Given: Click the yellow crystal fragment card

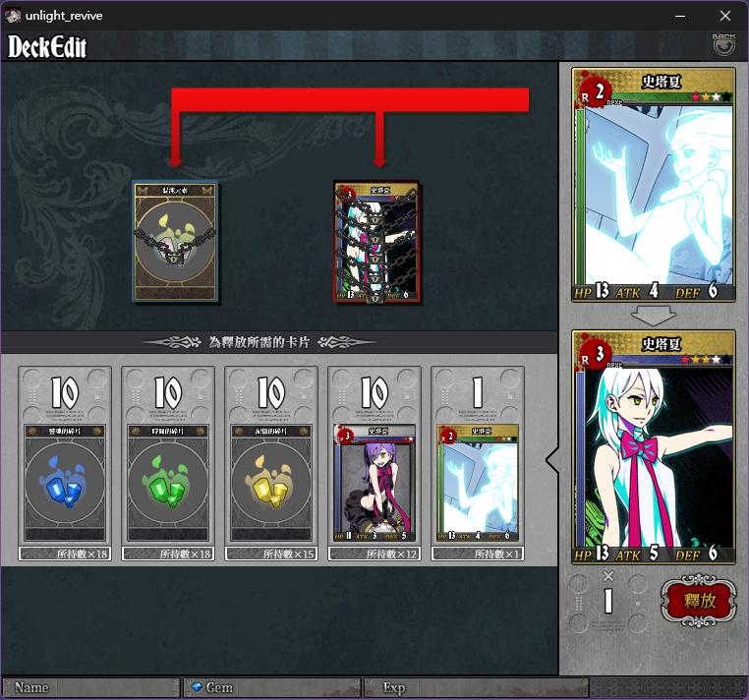Looking at the screenshot, I should pyautogui.click(x=271, y=483).
